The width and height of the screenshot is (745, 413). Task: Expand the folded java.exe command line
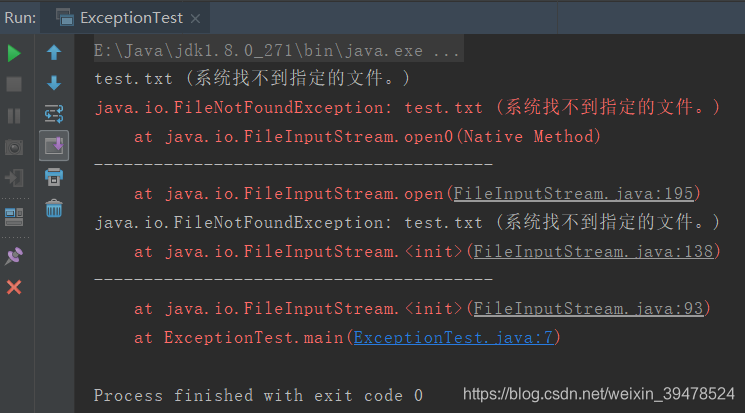point(277,50)
